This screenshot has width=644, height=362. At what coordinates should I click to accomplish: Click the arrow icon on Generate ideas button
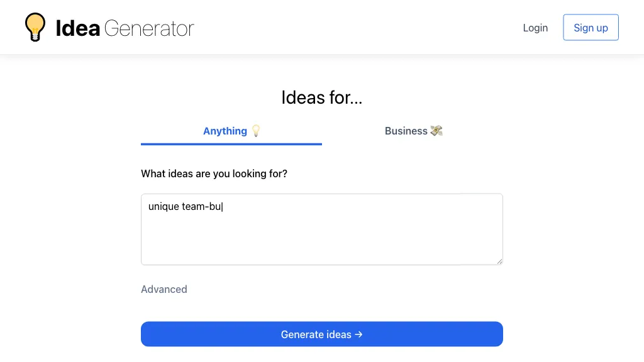(358, 334)
